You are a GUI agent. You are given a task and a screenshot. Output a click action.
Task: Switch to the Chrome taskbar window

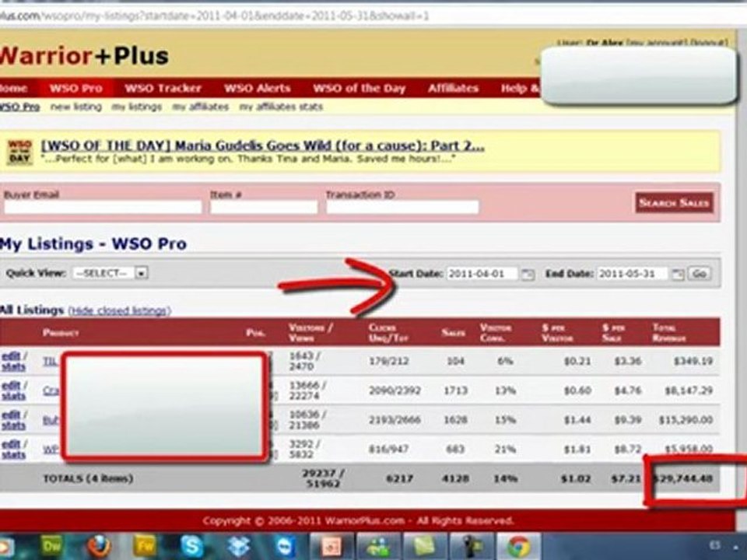(519, 546)
